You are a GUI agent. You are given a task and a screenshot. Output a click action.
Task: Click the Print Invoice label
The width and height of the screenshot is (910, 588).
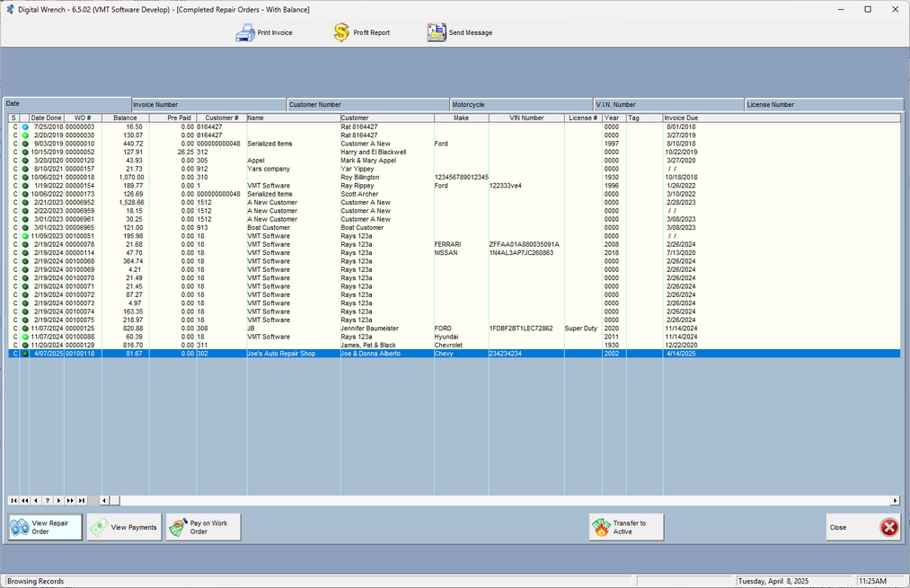[275, 32]
